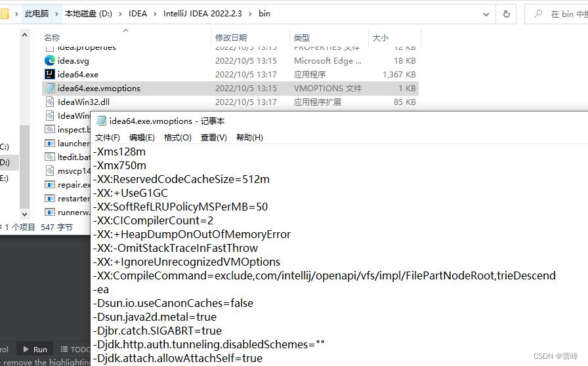
Task: Expand the chevron after IntelliJ IDEA 2022.2.3
Action: (x=250, y=14)
